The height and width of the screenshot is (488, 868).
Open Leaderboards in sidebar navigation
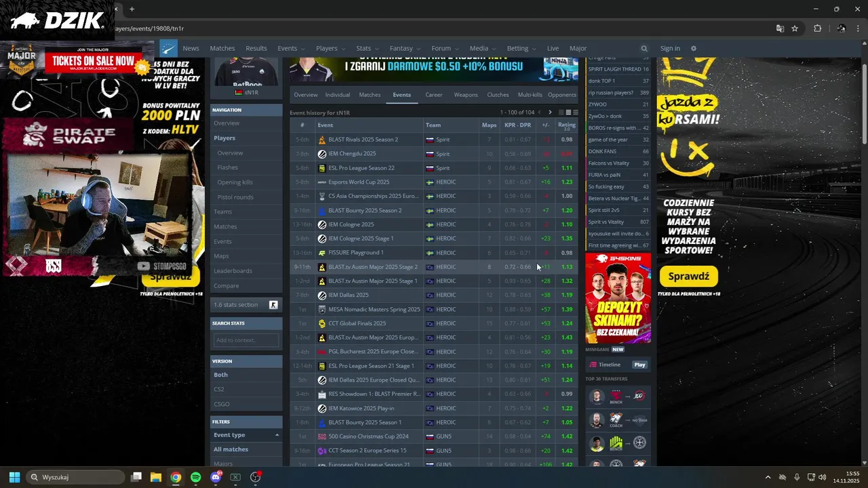233,271
